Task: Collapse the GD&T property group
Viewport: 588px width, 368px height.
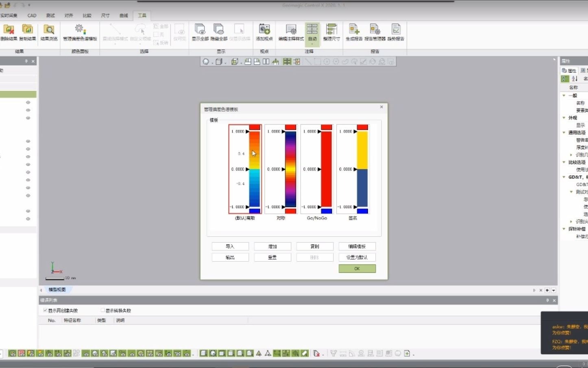Action: point(564,177)
